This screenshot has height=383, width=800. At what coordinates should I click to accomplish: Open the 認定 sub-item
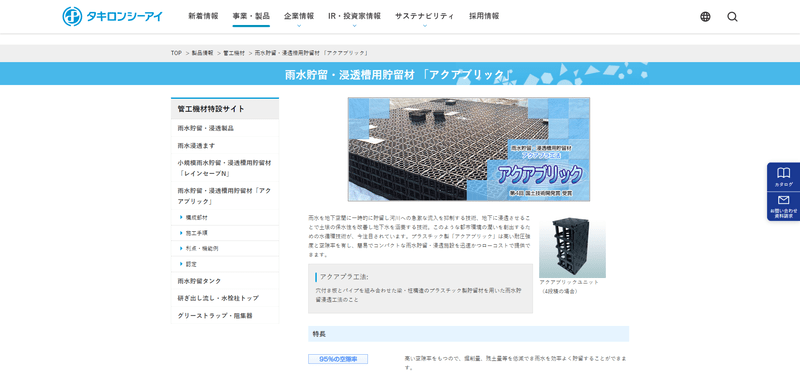click(225, 264)
